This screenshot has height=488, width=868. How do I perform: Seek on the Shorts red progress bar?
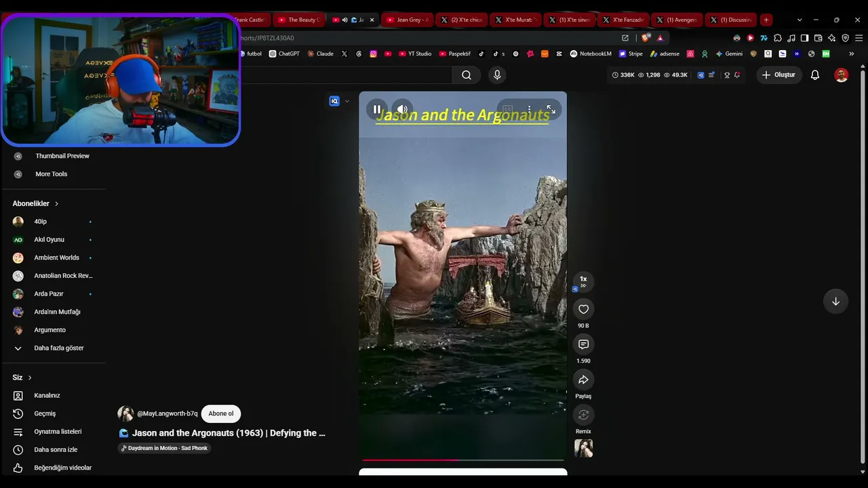click(463, 460)
